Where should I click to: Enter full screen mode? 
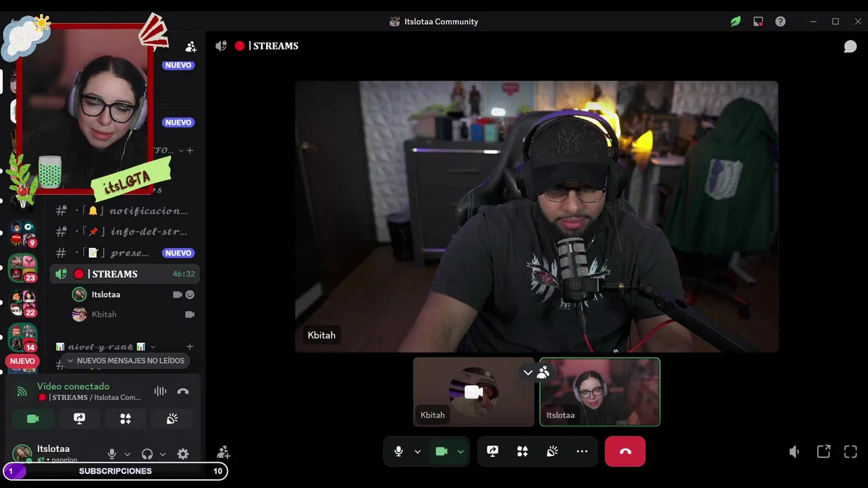(850, 451)
